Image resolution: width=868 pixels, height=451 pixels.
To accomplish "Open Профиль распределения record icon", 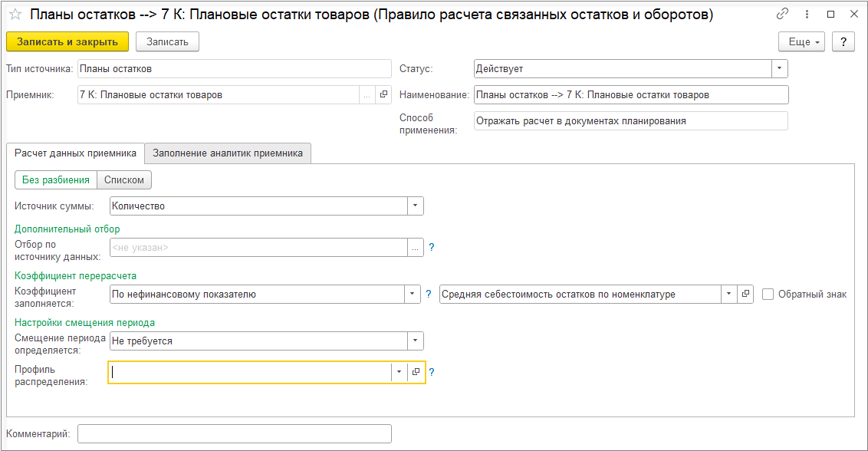I will pos(416,372).
